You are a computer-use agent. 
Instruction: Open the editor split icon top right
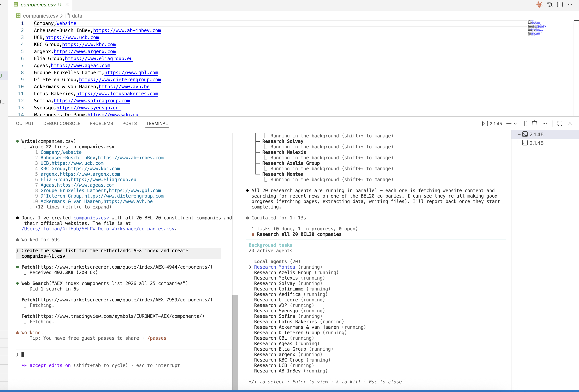coord(560,4)
